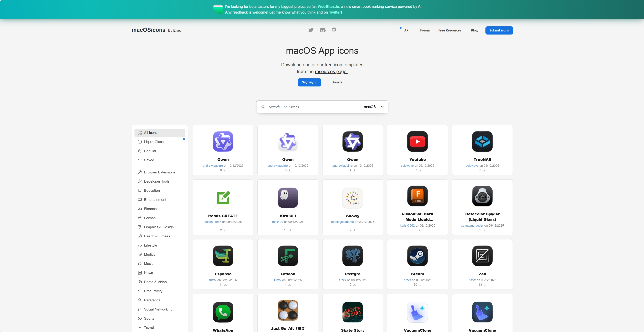Select the Games category
Viewport: 644px width, 332px height.
click(x=150, y=218)
